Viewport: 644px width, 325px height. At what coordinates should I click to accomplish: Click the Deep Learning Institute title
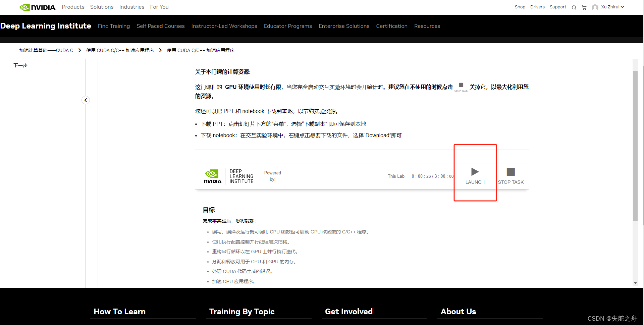tap(46, 26)
